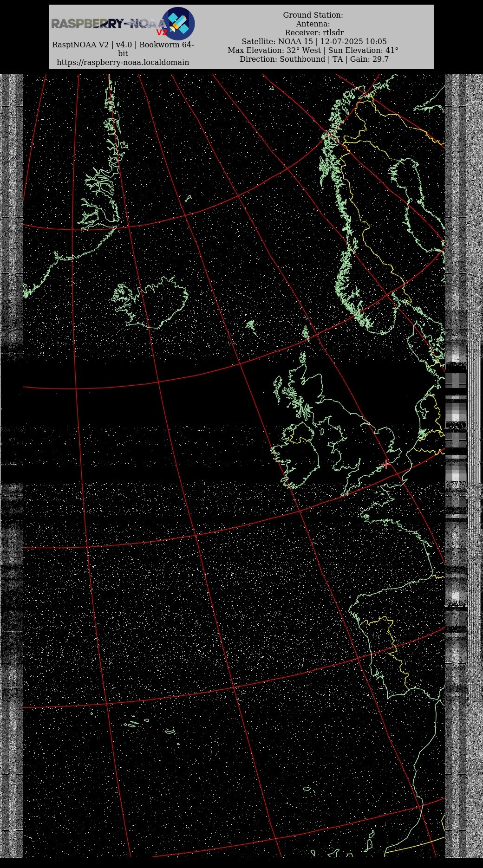Click the 'Ground Station:' label
This screenshot has width=483, height=868.
tap(313, 15)
